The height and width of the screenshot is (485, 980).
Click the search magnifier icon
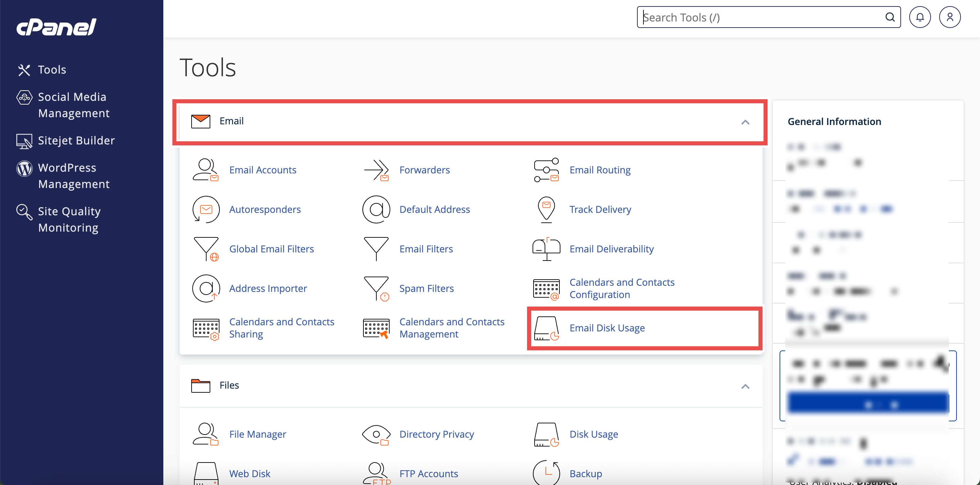click(889, 17)
